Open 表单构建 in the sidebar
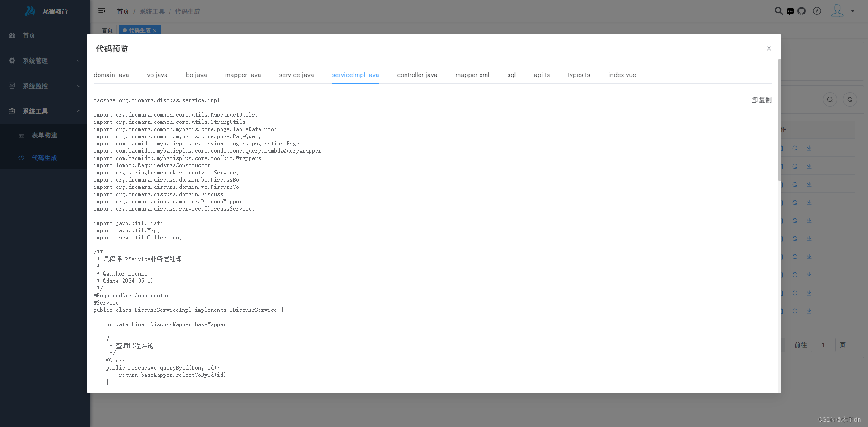The width and height of the screenshot is (868, 427). (x=45, y=135)
